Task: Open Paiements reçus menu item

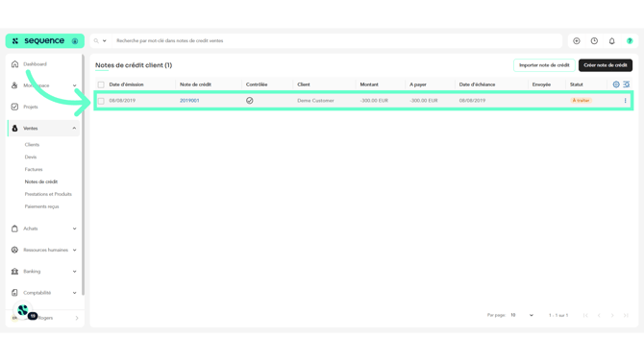Action: 41,206
